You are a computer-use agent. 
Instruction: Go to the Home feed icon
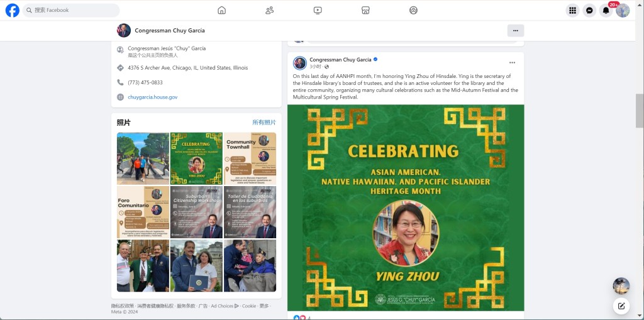pos(222,10)
